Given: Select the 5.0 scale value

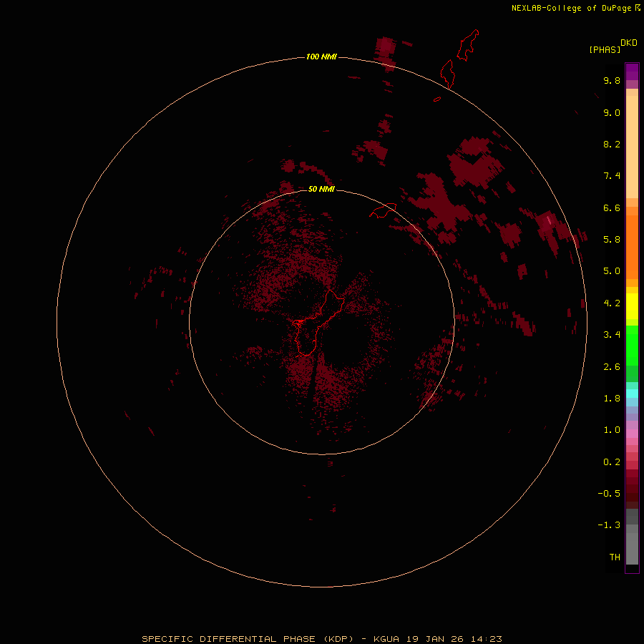Looking at the screenshot, I should pyautogui.click(x=612, y=271).
